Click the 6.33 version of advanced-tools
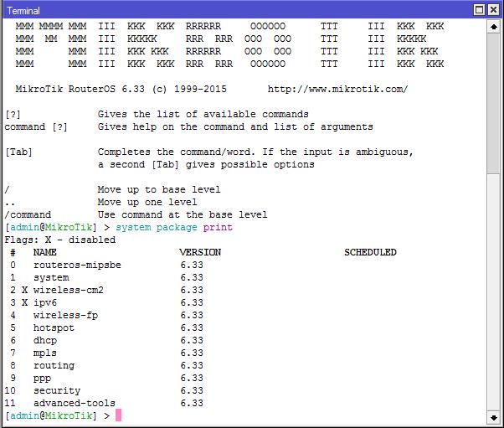The height and width of the screenshot is (428, 504). (x=192, y=403)
